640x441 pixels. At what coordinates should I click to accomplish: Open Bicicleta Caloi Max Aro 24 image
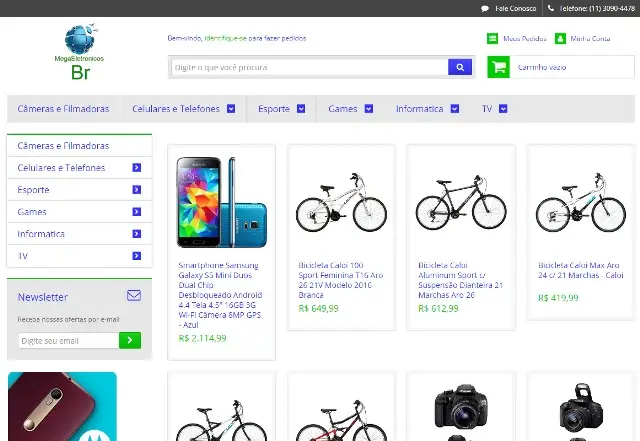[x=581, y=203]
